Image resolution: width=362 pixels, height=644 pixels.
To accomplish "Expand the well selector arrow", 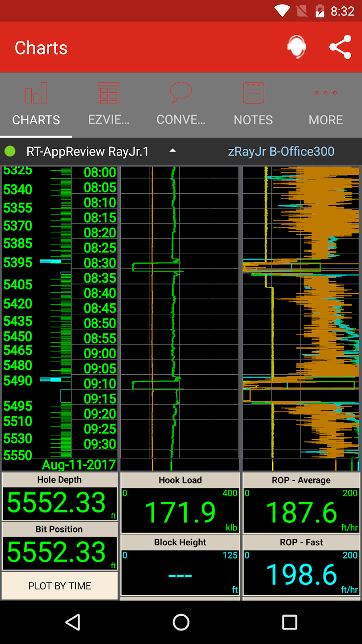I will pos(173,151).
